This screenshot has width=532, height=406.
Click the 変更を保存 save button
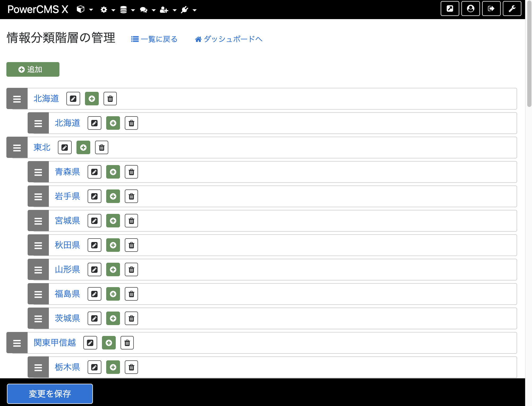pos(50,394)
